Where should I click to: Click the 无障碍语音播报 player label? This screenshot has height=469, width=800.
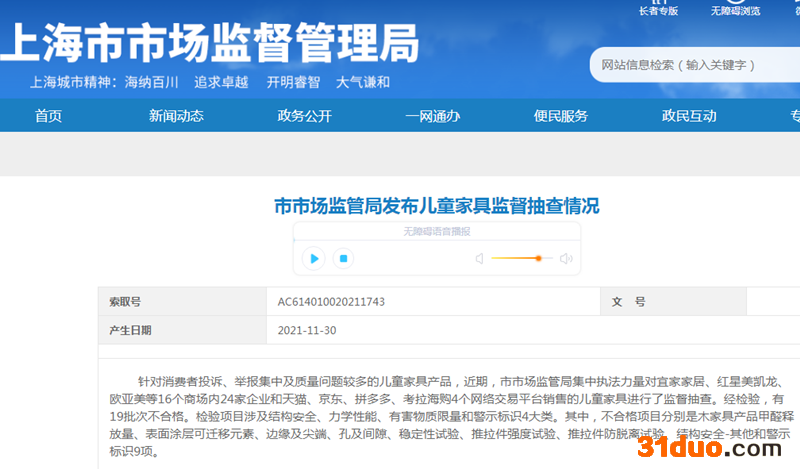[436, 231]
